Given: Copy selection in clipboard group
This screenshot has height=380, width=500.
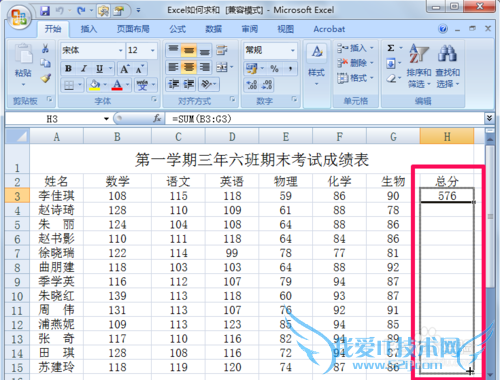Looking at the screenshot, I should pyautogui.click(x=45, y=63).
